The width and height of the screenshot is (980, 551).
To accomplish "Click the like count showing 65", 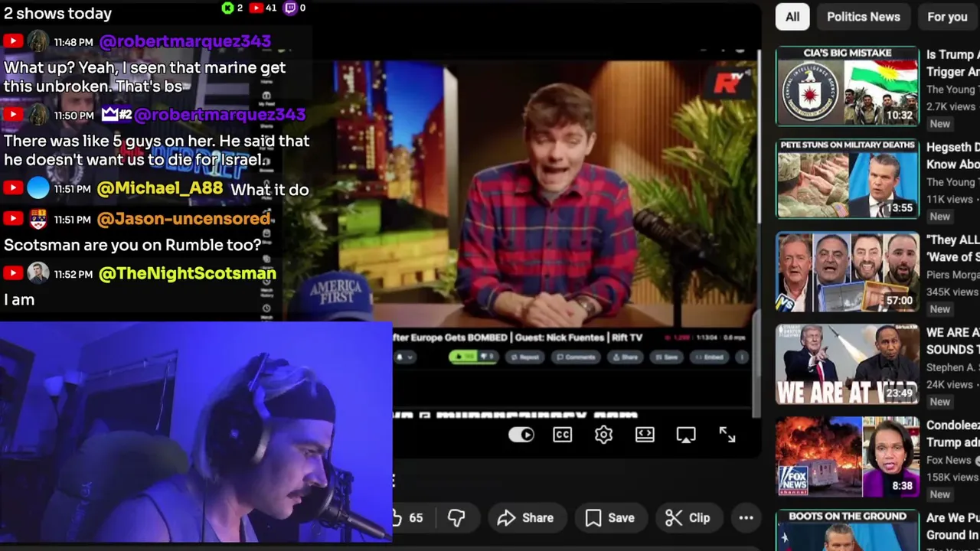I will click(x=416, y=518).
